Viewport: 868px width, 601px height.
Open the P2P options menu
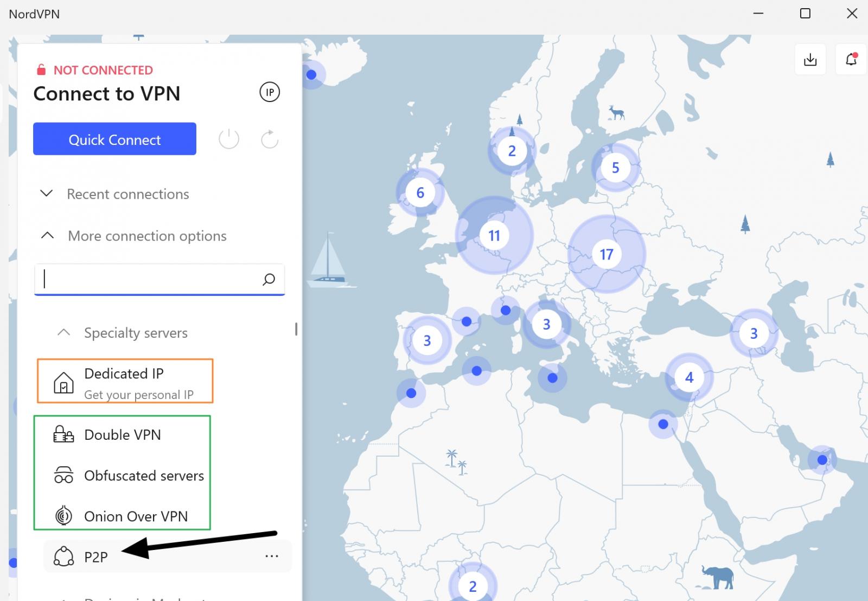click(270, 556)
